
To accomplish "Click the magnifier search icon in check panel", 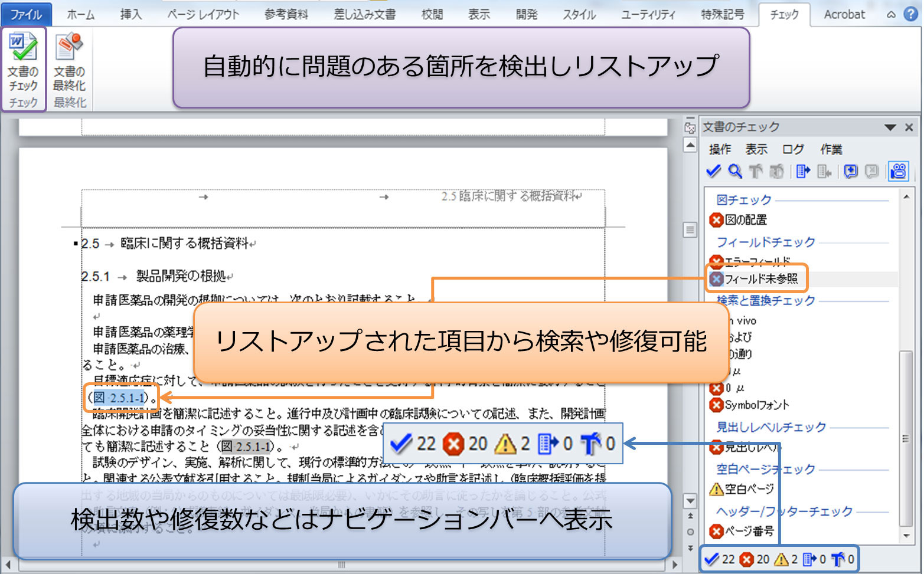I will [x=734, y=172].
